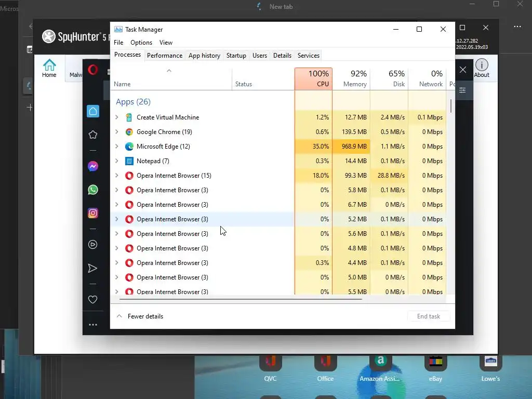This screenshot has width=532, height=399.
Task: Close the Opera panel with X
Action: pyautogui.click(x=463, y=70)
